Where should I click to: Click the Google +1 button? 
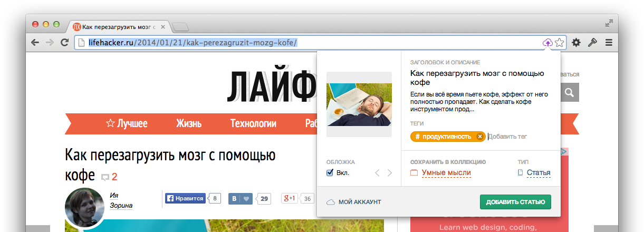tap(290, 199)
